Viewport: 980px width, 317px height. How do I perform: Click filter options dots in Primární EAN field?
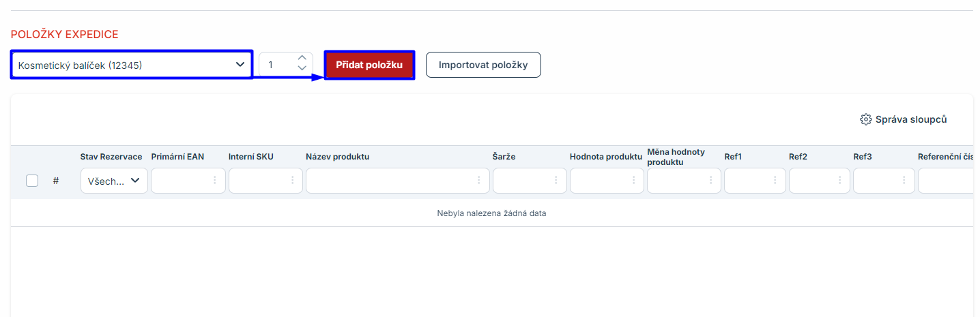pos(215,181)
